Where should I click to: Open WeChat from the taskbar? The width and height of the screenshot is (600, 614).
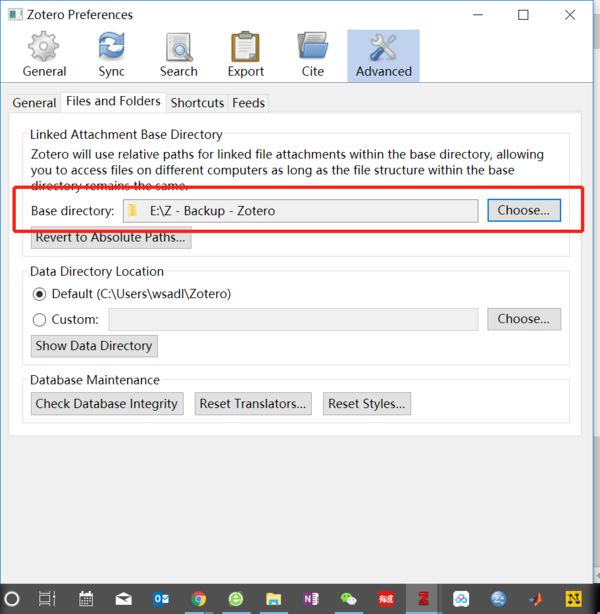click(349, 599)
